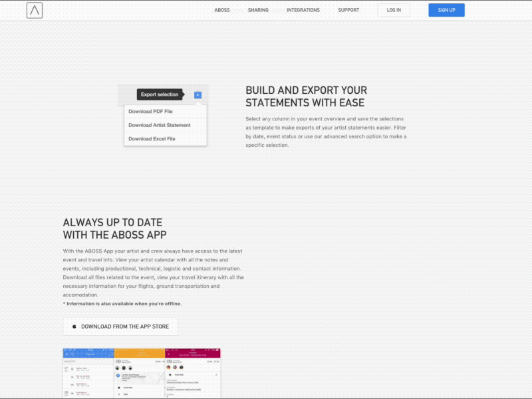Click the Apple logo icon
This screenshot has height=399, width=532.
(74, 327)
